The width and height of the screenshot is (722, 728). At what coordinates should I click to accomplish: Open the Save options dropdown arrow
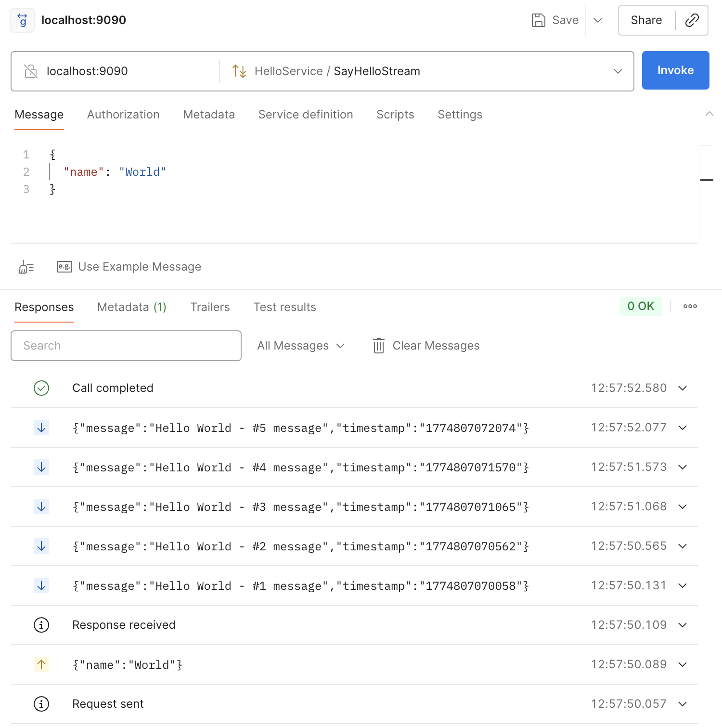(598, 20)
